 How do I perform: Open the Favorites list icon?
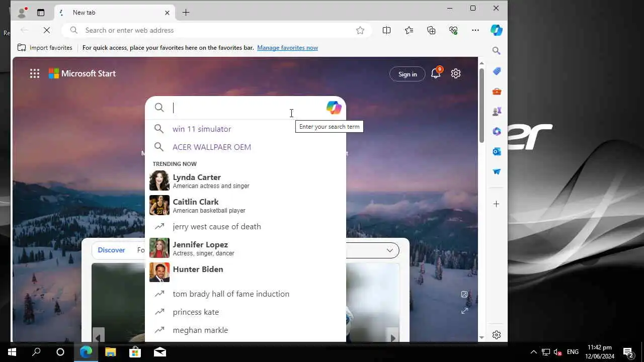click(x=409, y=30)
